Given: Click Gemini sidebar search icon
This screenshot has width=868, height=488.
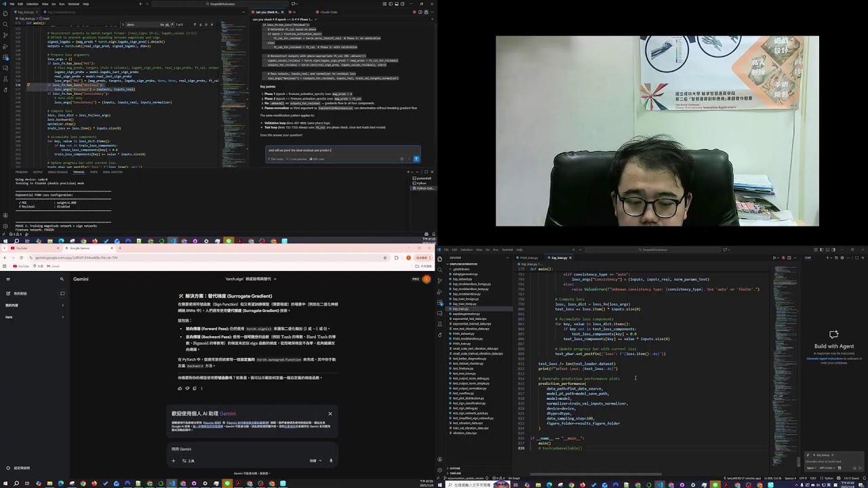Looking at the screenshot, I should [x=62, y=279].
